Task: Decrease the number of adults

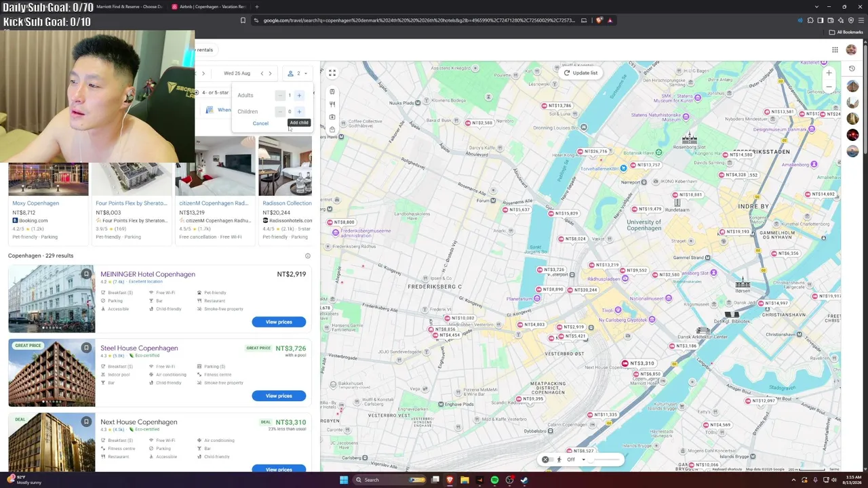Action: click(x=280, y=96)
